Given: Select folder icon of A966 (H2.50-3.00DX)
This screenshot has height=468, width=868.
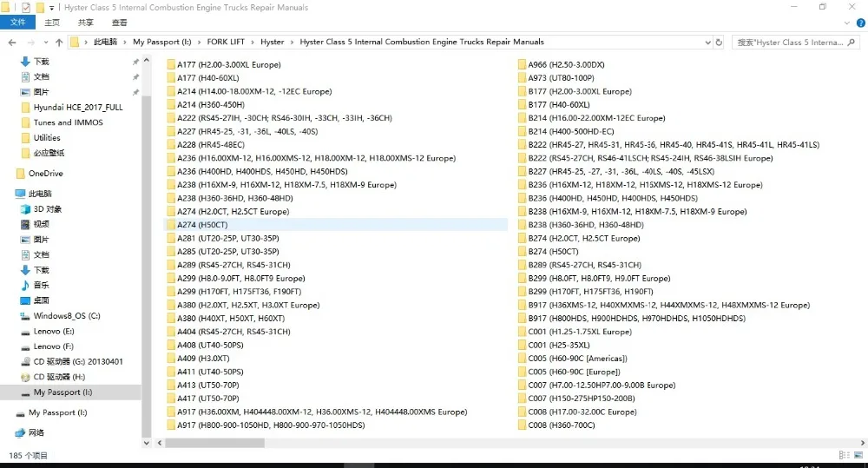Looking at the screenshot, I should pyautogui.click(x=522, y=65).
